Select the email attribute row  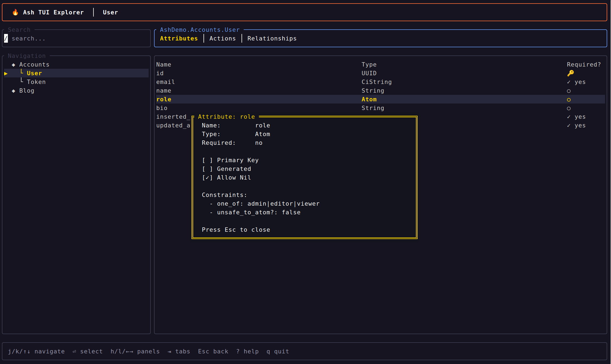click(165, 82)
